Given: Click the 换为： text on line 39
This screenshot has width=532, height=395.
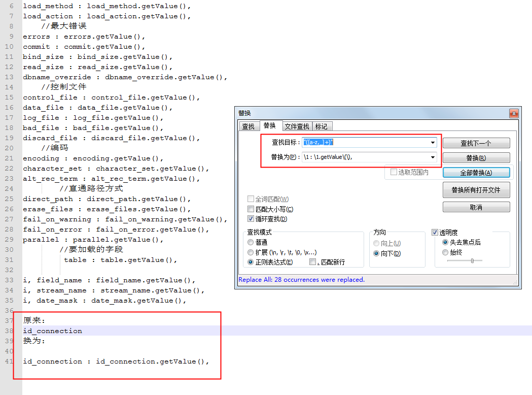Looking at the screenshot, I should coord(34,341).
